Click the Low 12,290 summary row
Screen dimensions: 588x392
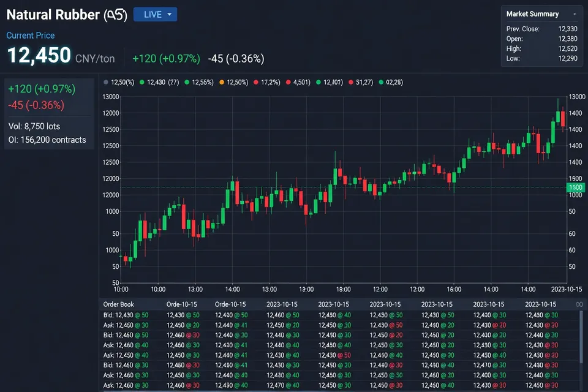pos(541,58)
